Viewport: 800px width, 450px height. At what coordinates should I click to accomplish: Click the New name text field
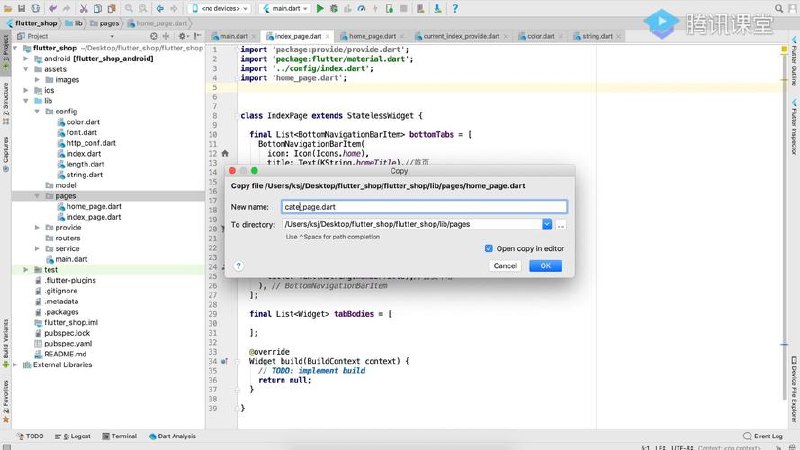pos(424,207)
